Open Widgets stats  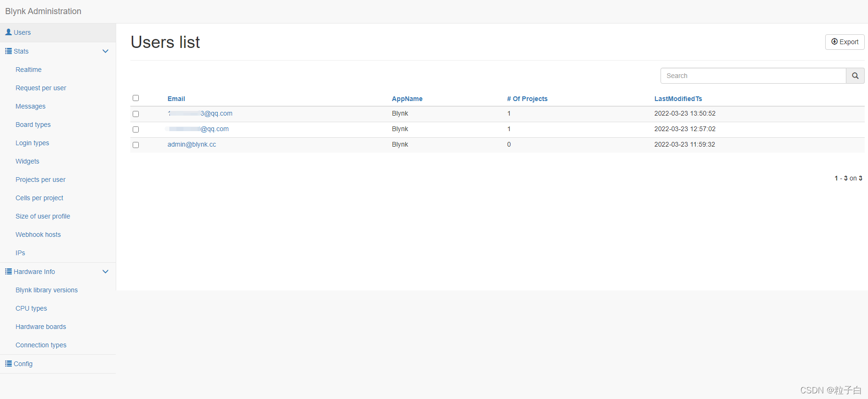(27, 161)
